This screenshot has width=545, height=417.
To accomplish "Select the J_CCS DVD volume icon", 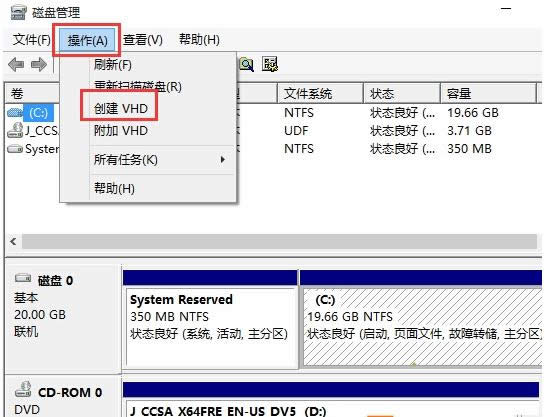I will click(15, 130).
